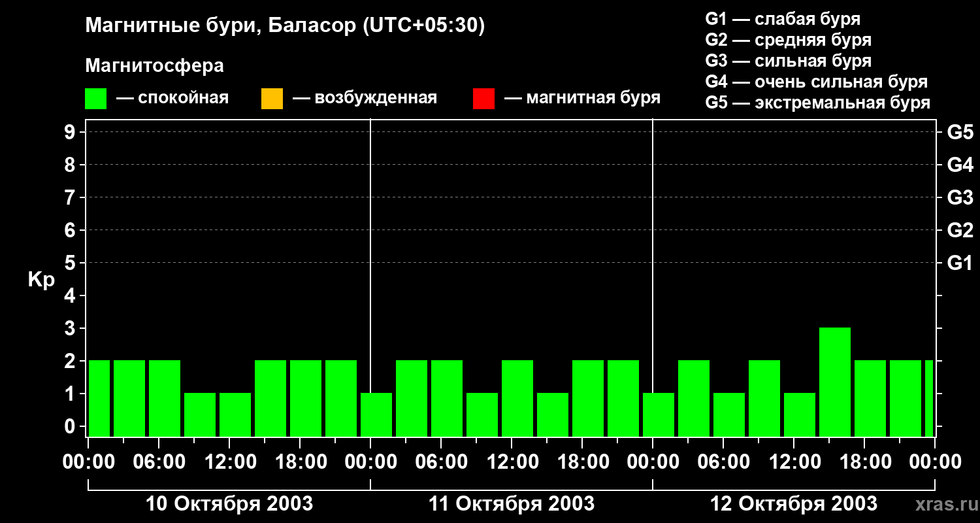Click the '06:00' tick under 12 Октября

[724, 462]
